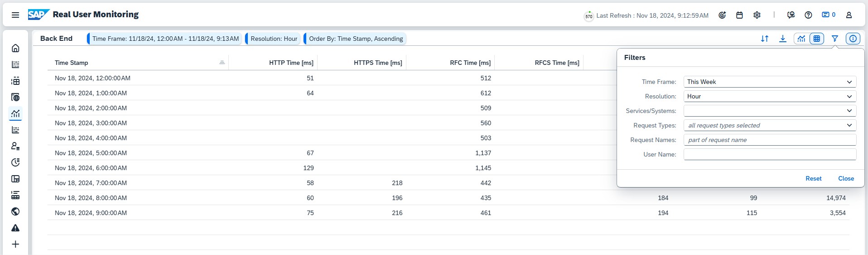868x255 pixels.
Task: Toggle the information panel button
Action: click(x=853, y=39)
